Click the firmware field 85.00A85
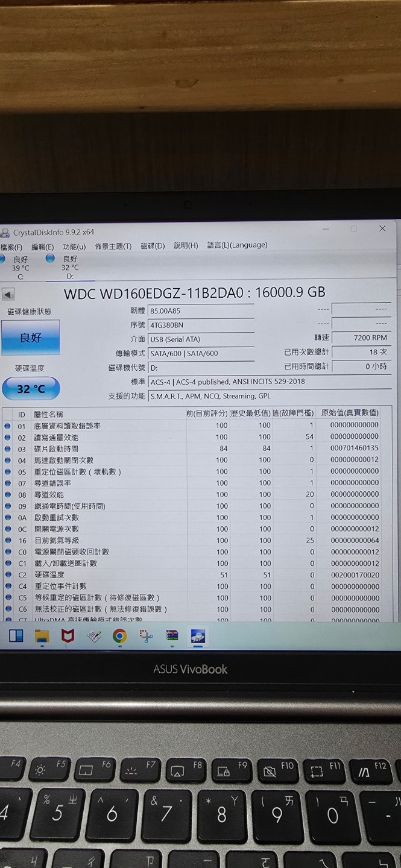This screenshot has width=401, height=868. pyautogui.click(x=201, y=311)
